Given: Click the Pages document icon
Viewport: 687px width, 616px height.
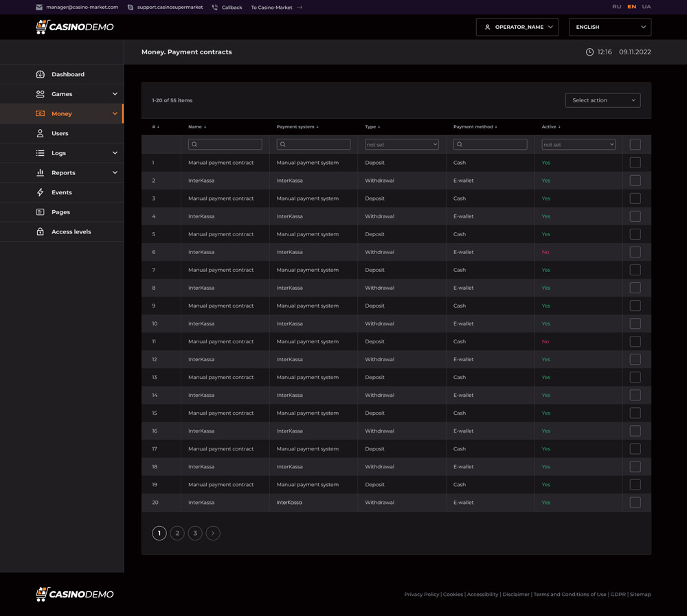Looking at the screenshot, I should [x=40, y=212].
